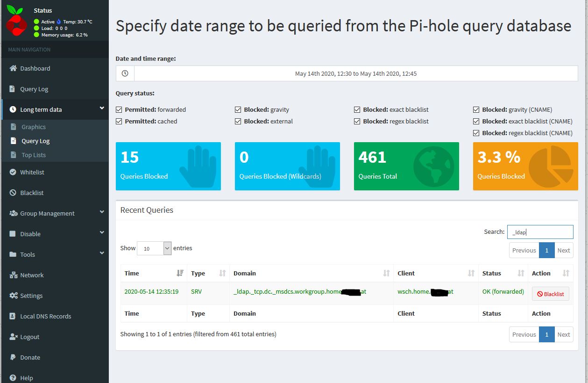This screenshot has width=588, height=383.
Task: Disable the Blocked: gravity filter
Action: (x=238, y=109)
